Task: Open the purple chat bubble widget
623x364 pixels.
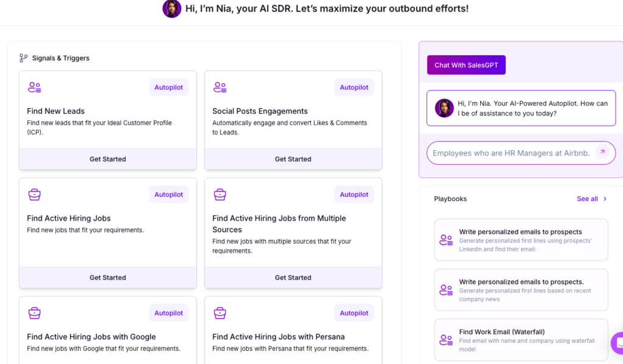Action: tap(618, 343)
